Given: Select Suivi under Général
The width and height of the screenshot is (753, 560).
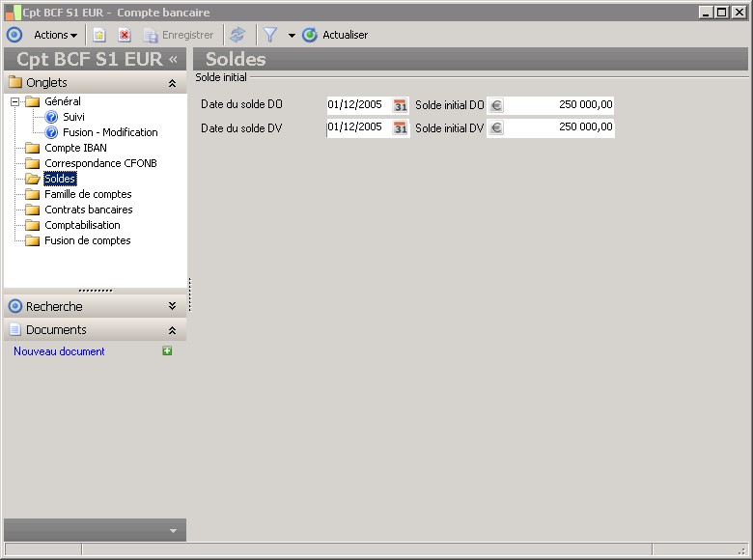Looking at the screenshot, I should pos(73,117).
